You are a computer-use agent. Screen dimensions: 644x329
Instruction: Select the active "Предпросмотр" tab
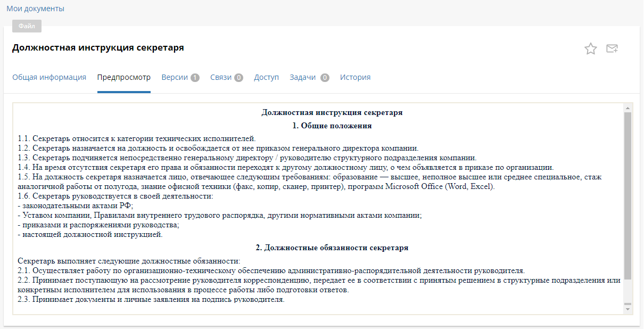[x=123, y=77]
